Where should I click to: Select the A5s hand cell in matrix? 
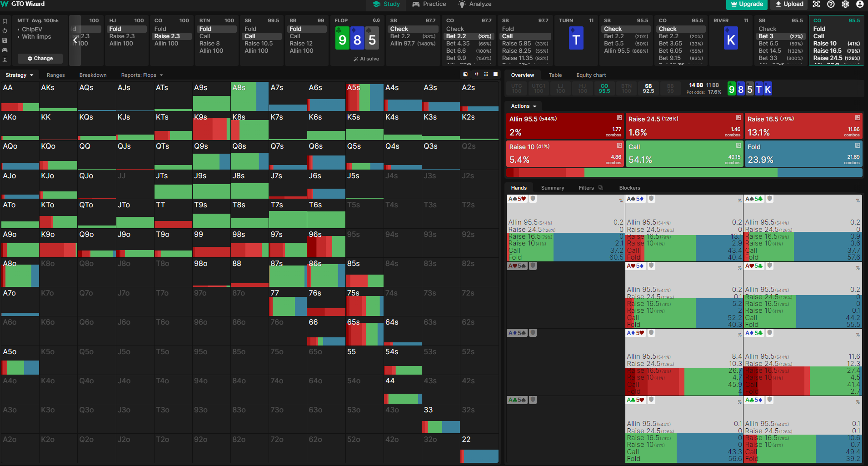(364, 96)
